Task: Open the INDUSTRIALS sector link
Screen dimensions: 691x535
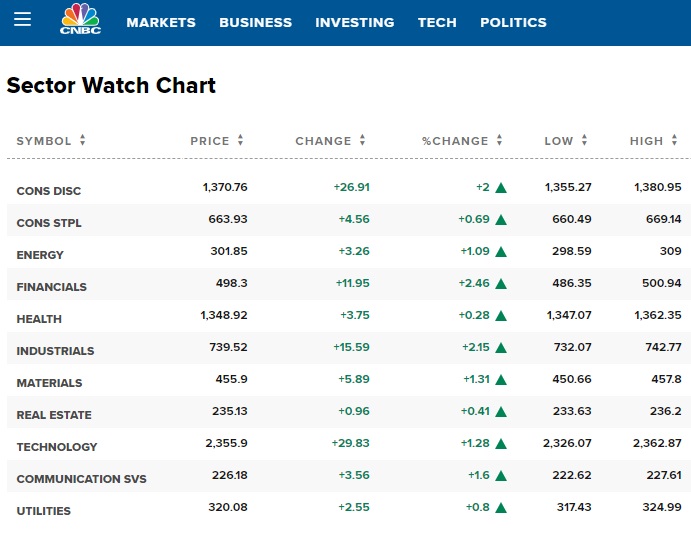Action: [56, 351]
